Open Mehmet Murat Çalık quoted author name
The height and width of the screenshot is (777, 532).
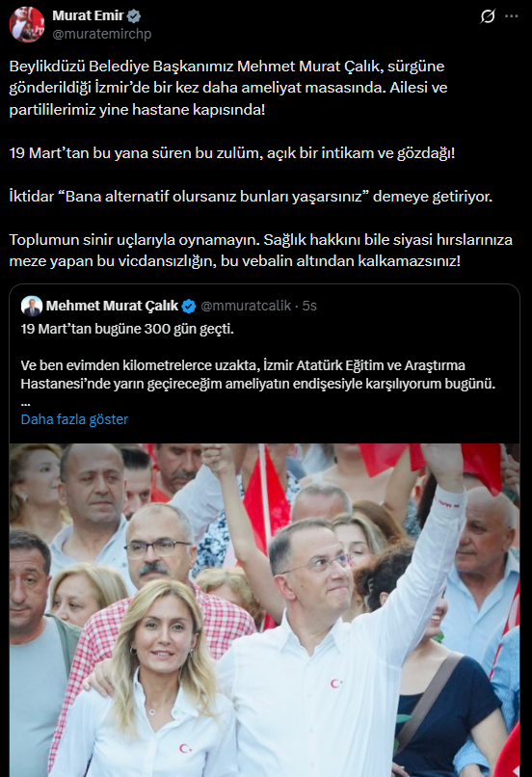click(112, 306)
